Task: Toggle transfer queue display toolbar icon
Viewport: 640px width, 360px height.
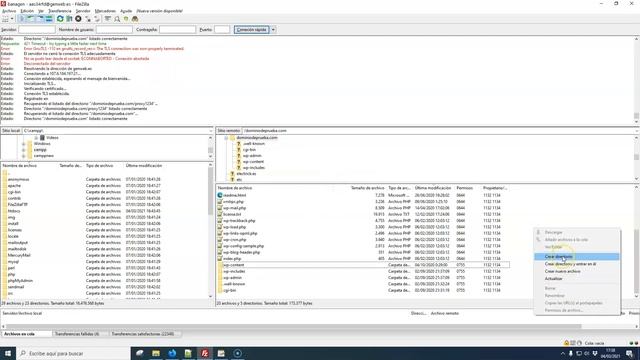Action: [49, 19]
